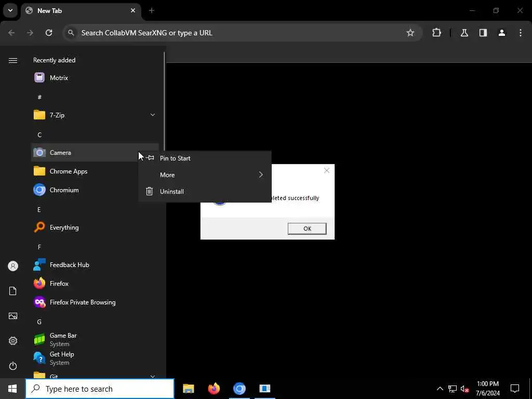Open the clock and date flyout

[487, 389]
